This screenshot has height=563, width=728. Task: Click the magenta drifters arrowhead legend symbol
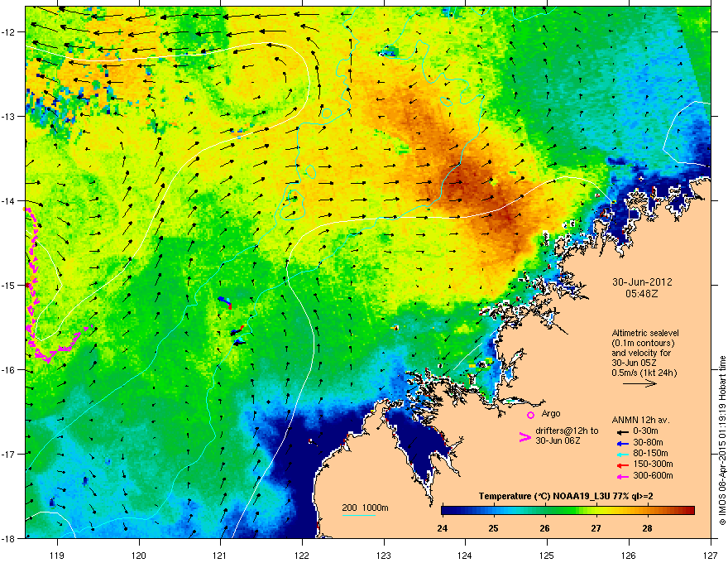pyautogui.click(x=524, y=437)
